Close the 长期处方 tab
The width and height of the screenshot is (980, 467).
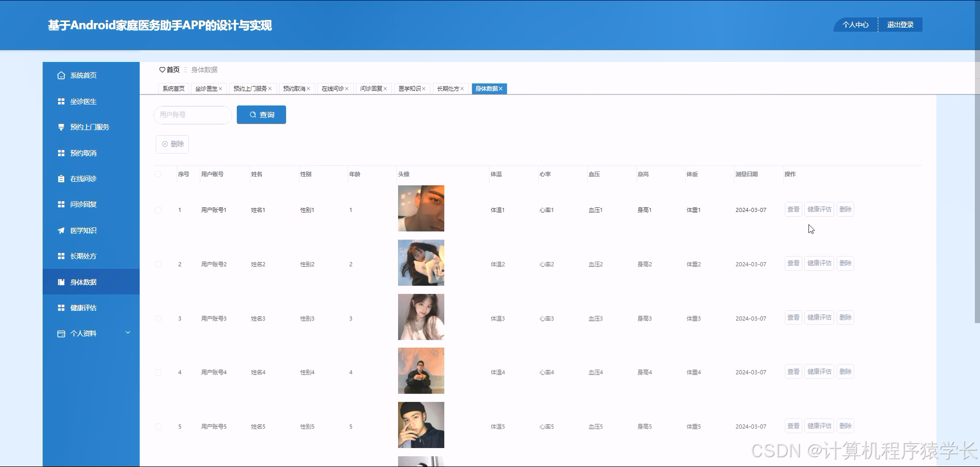462,89
